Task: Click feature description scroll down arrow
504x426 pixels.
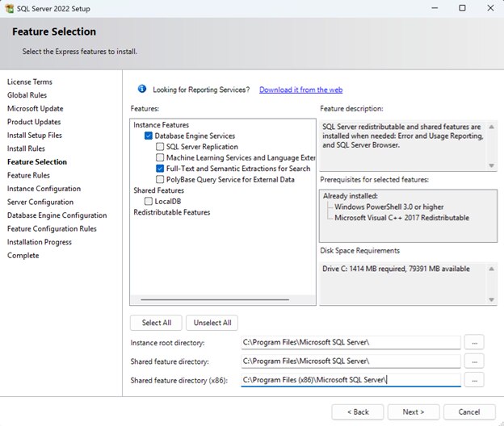Action: pos(491,165)
